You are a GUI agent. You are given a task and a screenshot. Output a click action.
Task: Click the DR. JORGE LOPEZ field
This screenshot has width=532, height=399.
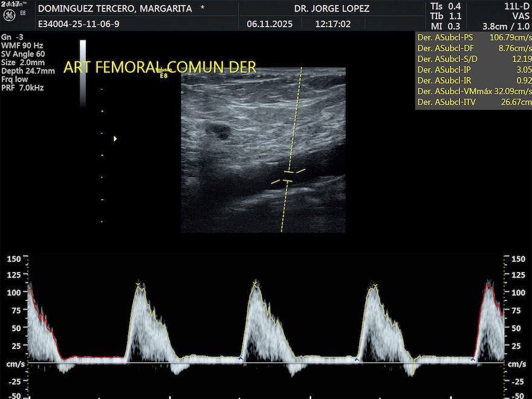(x=331, y=9)
